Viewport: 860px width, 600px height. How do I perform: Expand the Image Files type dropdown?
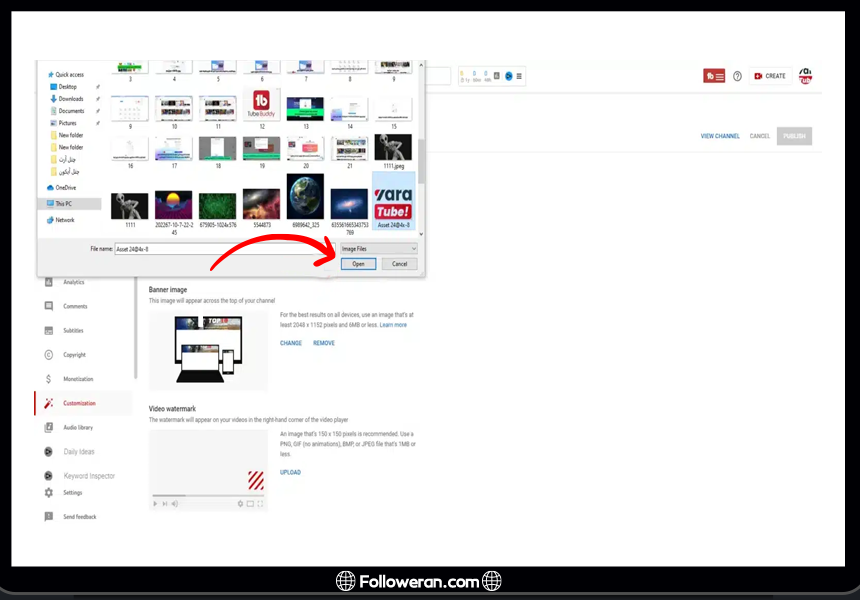point(378,248)
